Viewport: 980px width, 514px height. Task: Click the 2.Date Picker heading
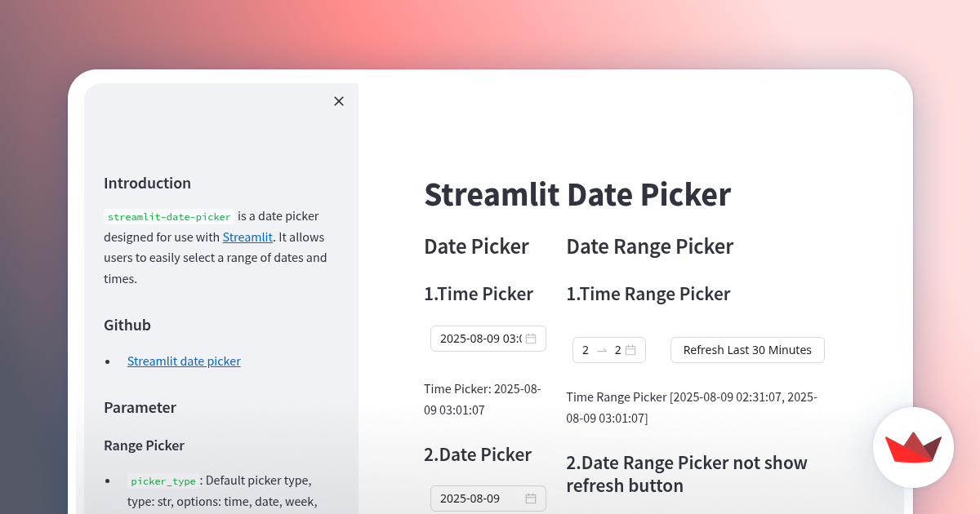coord(478,454)
